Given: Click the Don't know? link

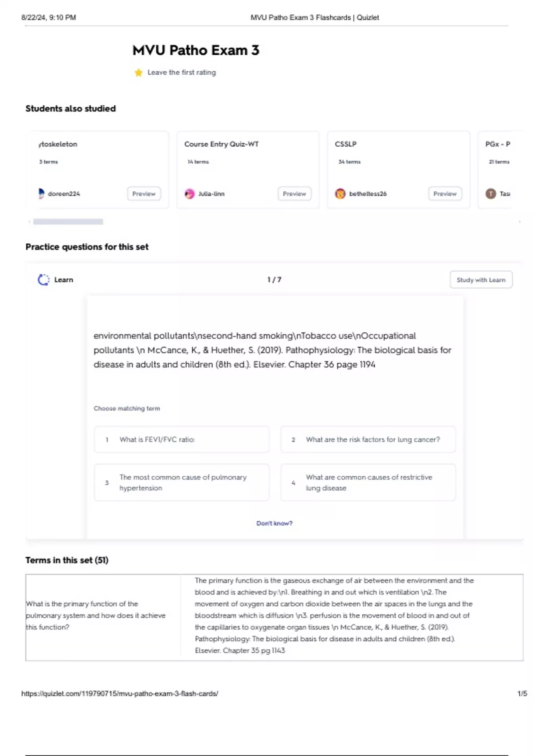Looking at the screenshot, I should click(x=274, y=523).
